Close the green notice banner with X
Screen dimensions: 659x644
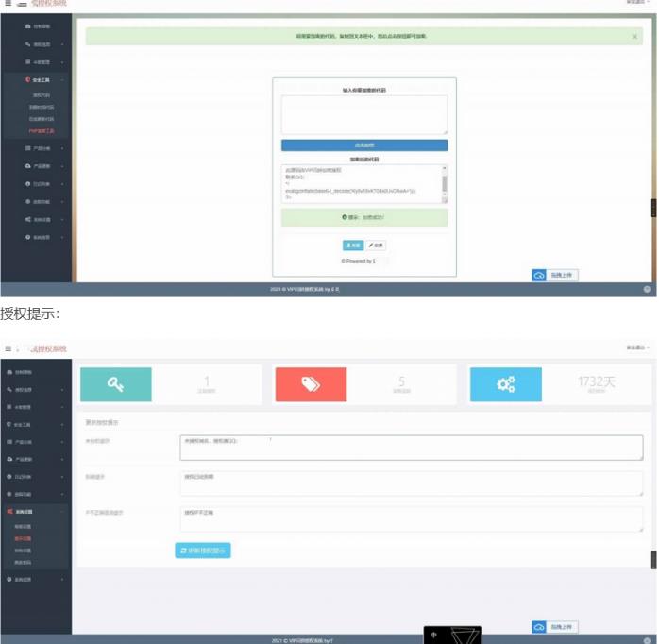pyautogui.click(x=634, y=36)
